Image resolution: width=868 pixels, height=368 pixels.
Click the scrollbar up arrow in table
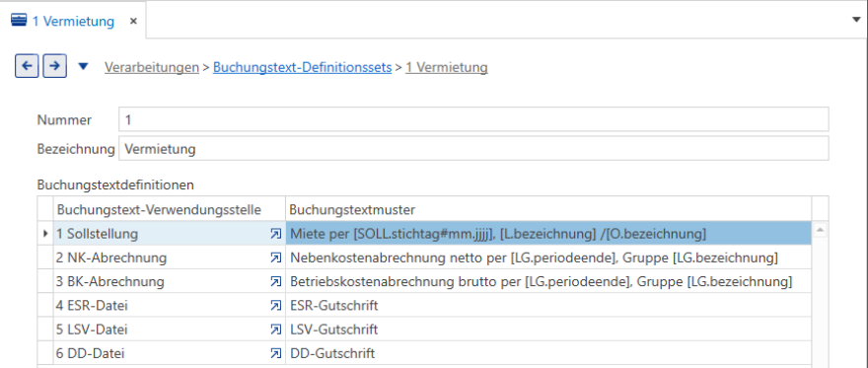[x=821, y=230]
